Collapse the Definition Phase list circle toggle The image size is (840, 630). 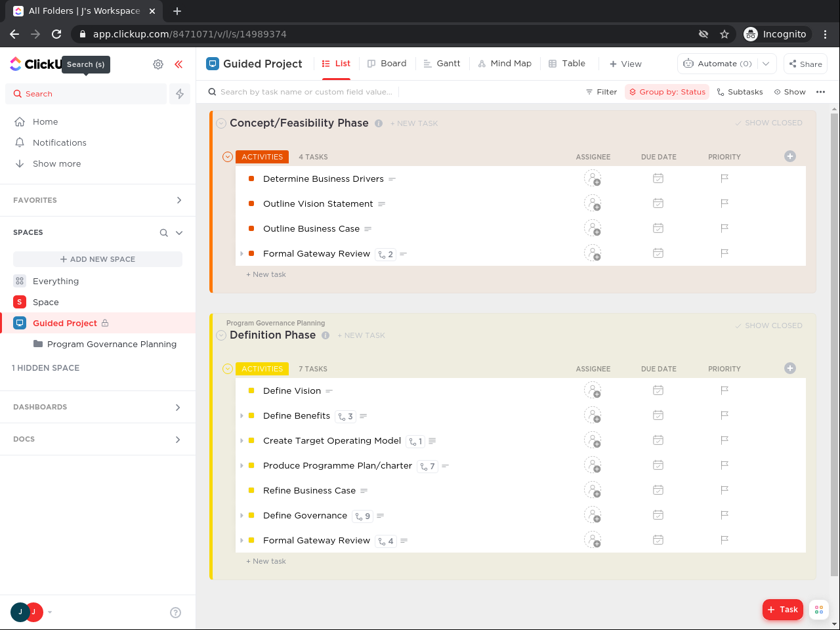tap(221, 335)
